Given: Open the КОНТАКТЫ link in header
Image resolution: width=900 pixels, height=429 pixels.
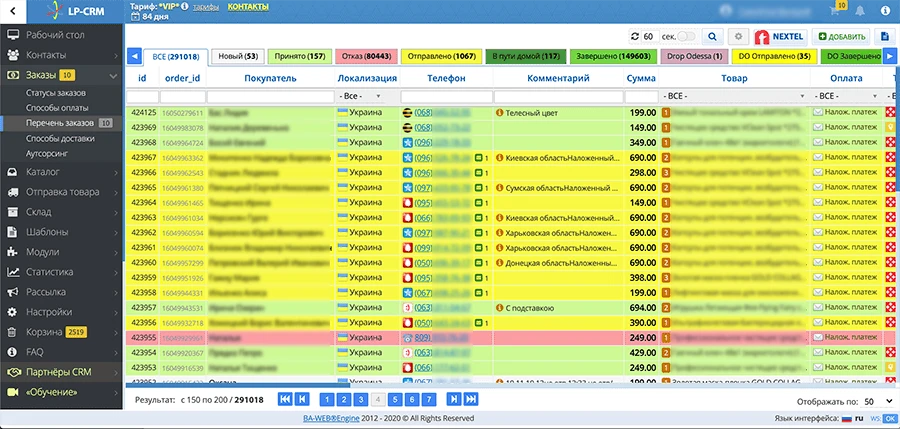Looking at the screenshot, I should (x=248, y=7).
